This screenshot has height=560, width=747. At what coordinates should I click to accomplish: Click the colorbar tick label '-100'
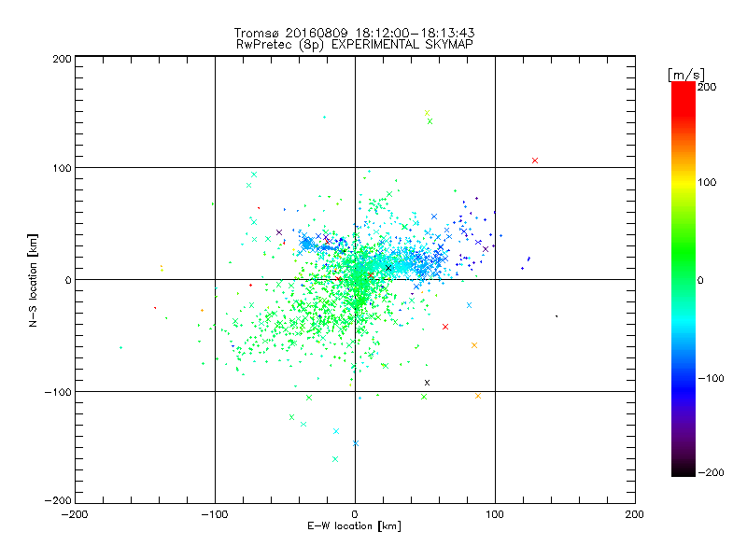711,378
